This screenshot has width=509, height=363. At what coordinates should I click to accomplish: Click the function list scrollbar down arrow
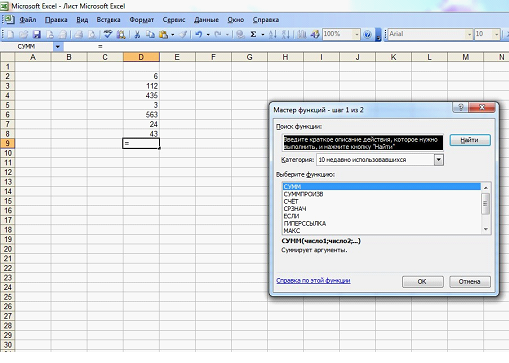point(486,229)
